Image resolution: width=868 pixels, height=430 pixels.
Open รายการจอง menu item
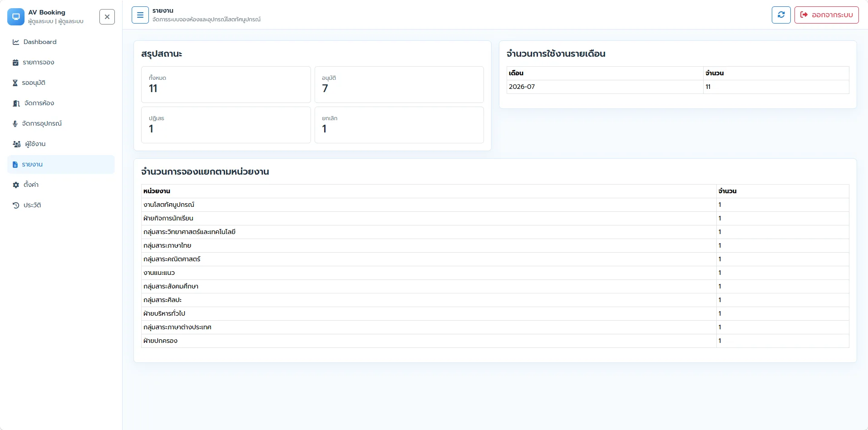[x=61, y=62]
